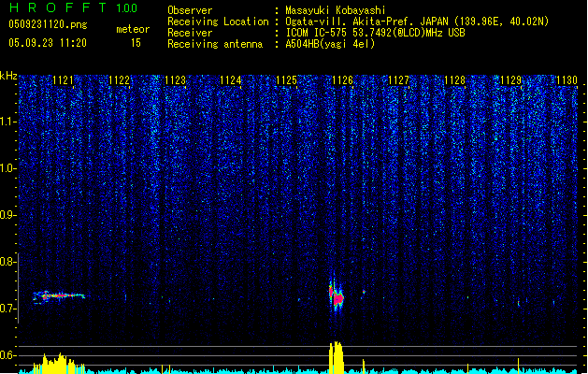
Task: Select the filename 0509231120.png
Action: (48, 24)
